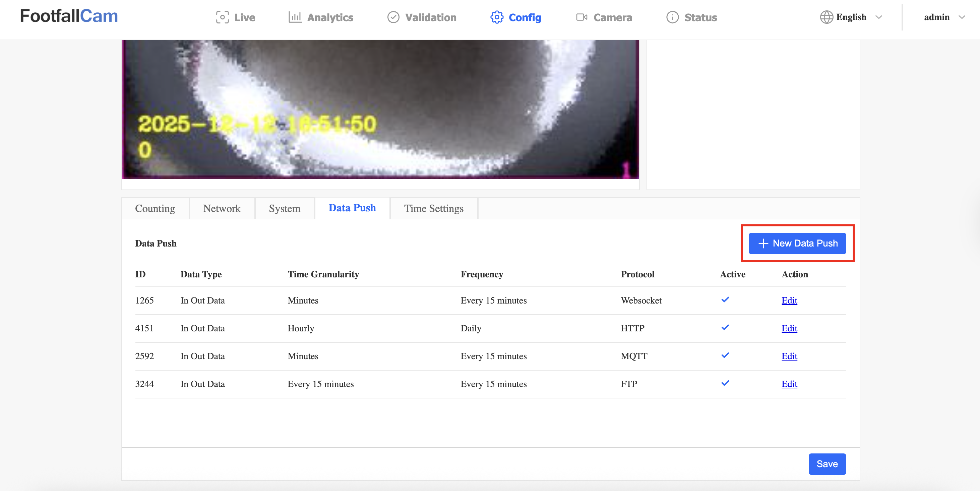Screen dimensions: 980x491
Task: Toggle Active checkmark for Websocket row
Action: point(725,299)
